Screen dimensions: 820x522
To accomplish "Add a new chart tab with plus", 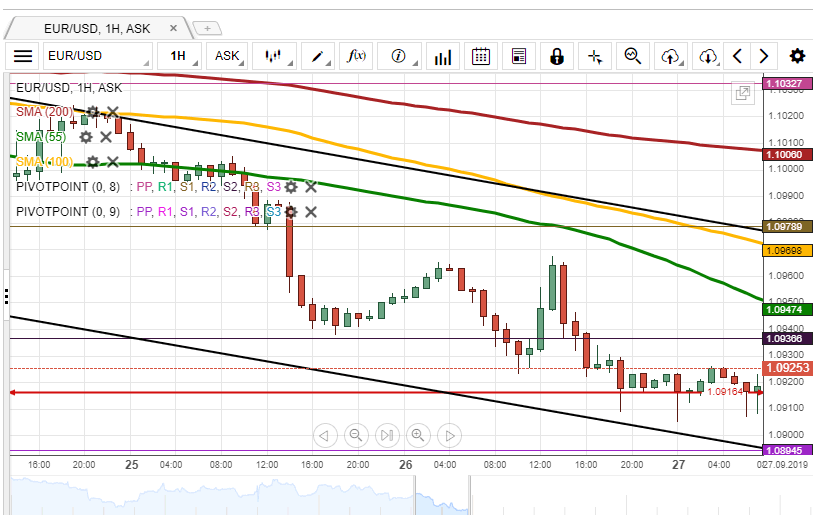I will [207, 28].
